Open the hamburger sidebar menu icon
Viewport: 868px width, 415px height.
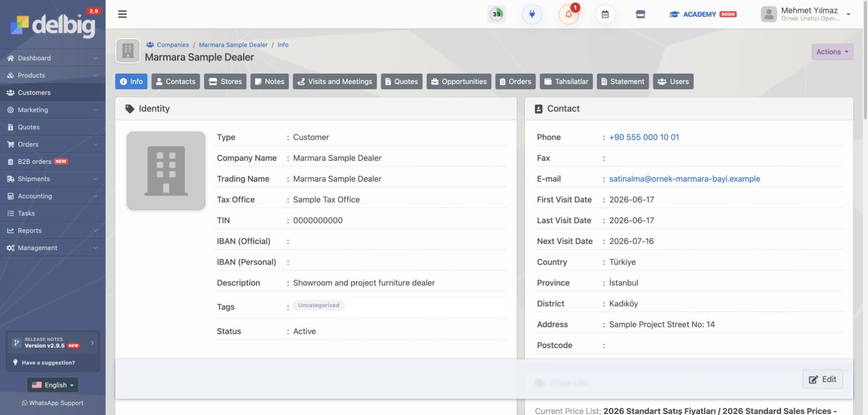(x=123, y=14)
